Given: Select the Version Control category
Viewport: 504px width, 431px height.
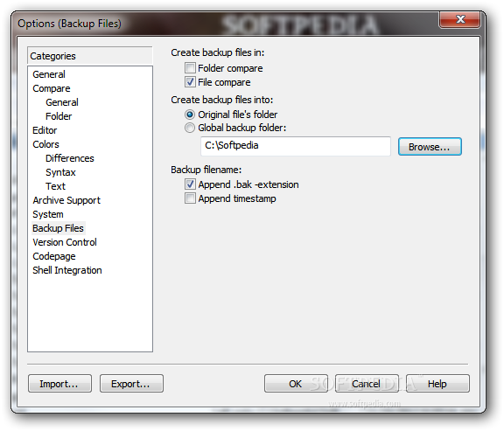Looking at the screenshot, I should 65,242.
